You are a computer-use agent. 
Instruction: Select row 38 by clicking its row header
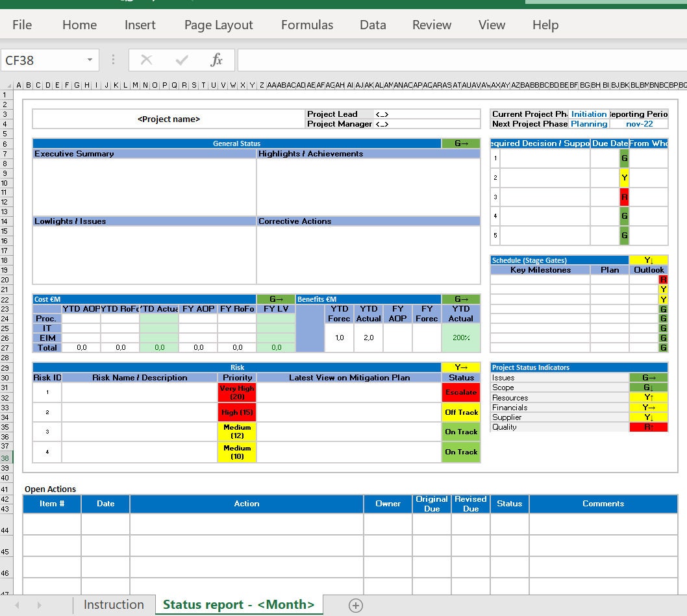click(x=5, y=458)
